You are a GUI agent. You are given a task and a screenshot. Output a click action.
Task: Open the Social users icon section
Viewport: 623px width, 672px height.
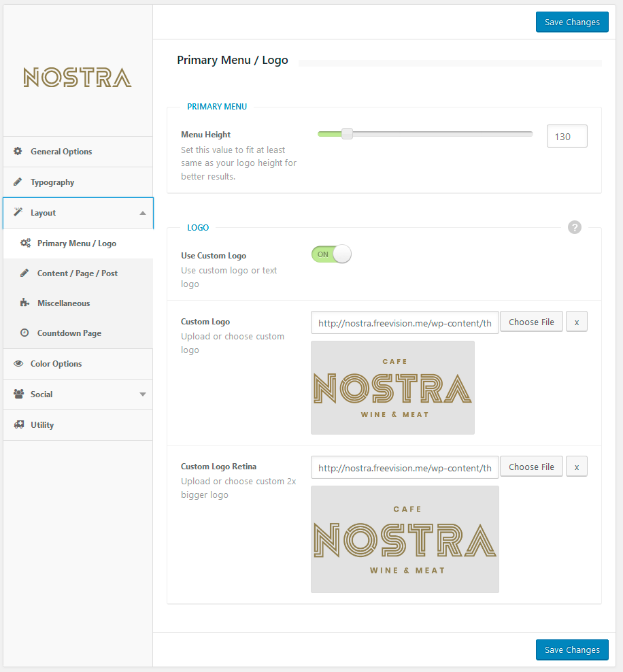[x=18, y=394]
